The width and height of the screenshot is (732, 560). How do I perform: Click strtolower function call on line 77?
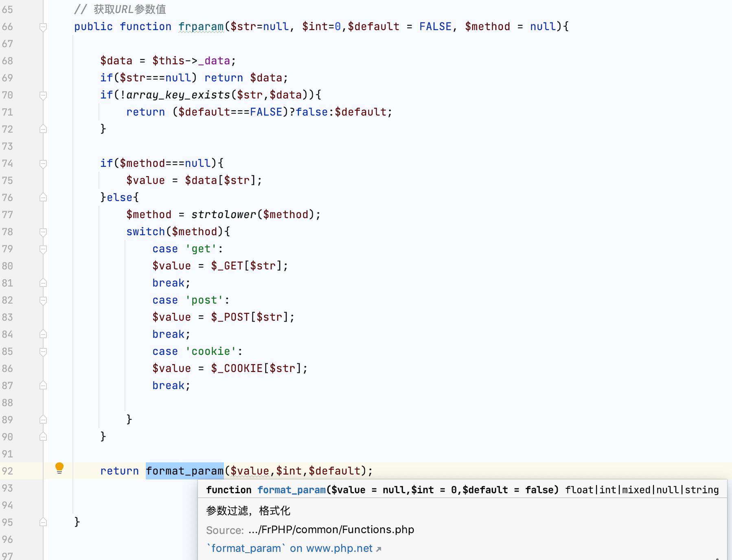point(224,214)
